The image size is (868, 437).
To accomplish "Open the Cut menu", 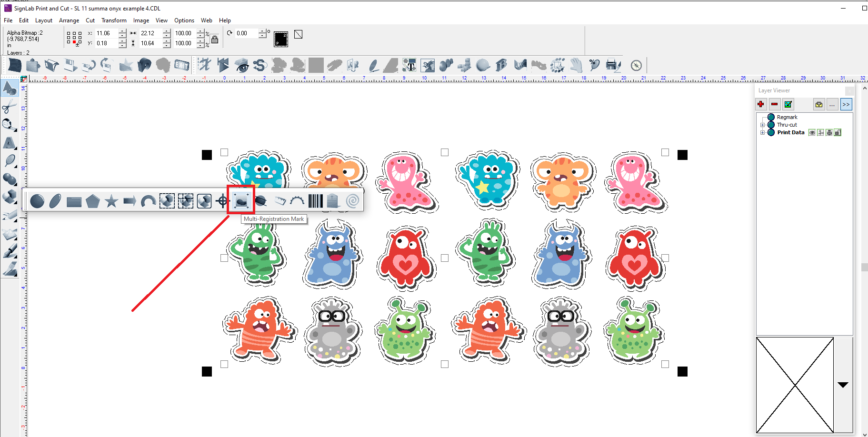I will 90,20.
